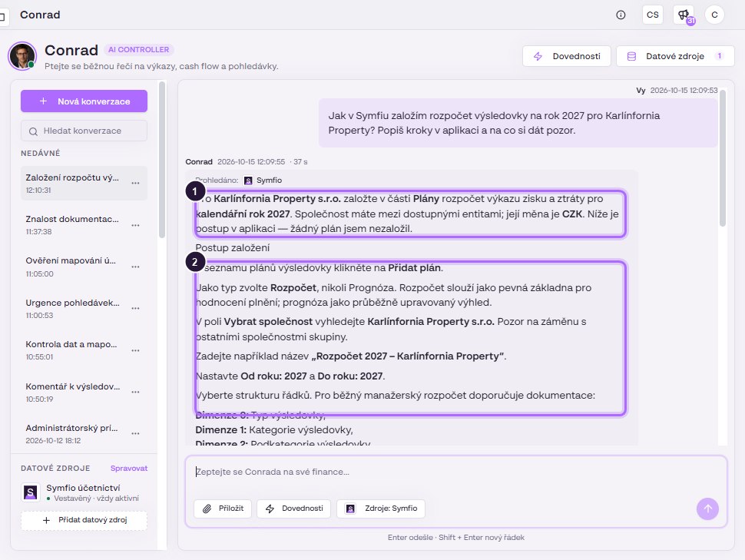Click the info icon in top bar

pyautogui.click(x=621, y=15)
